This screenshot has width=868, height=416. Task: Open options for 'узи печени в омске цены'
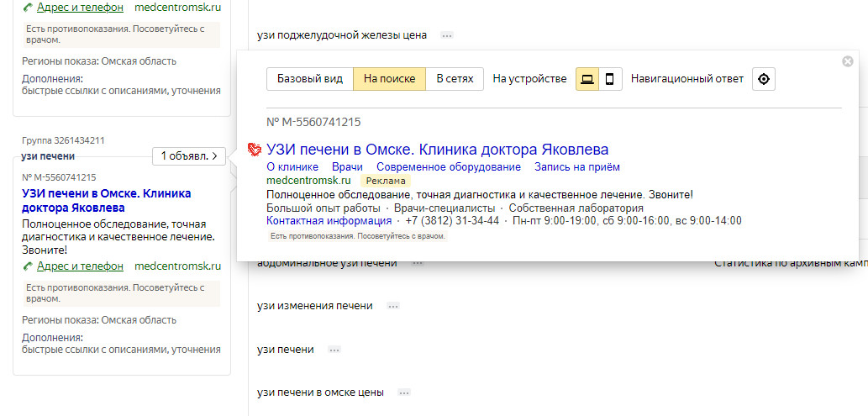point(403,392)
